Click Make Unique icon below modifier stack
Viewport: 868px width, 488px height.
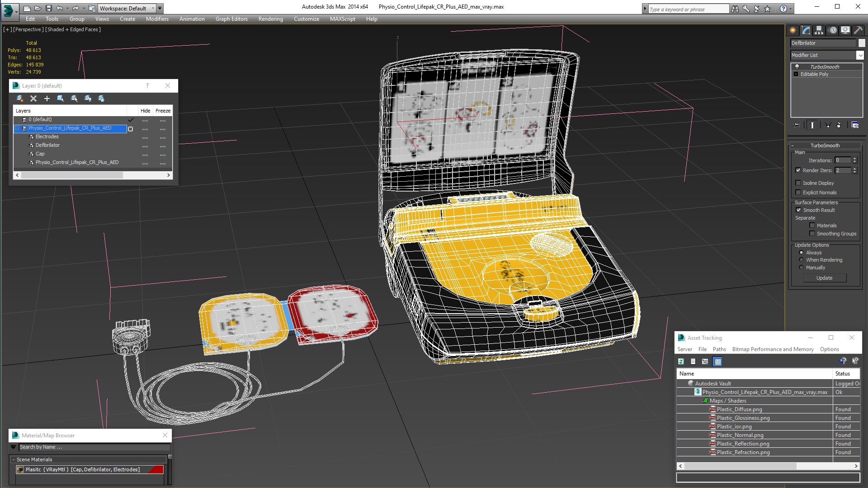(828, 125)
